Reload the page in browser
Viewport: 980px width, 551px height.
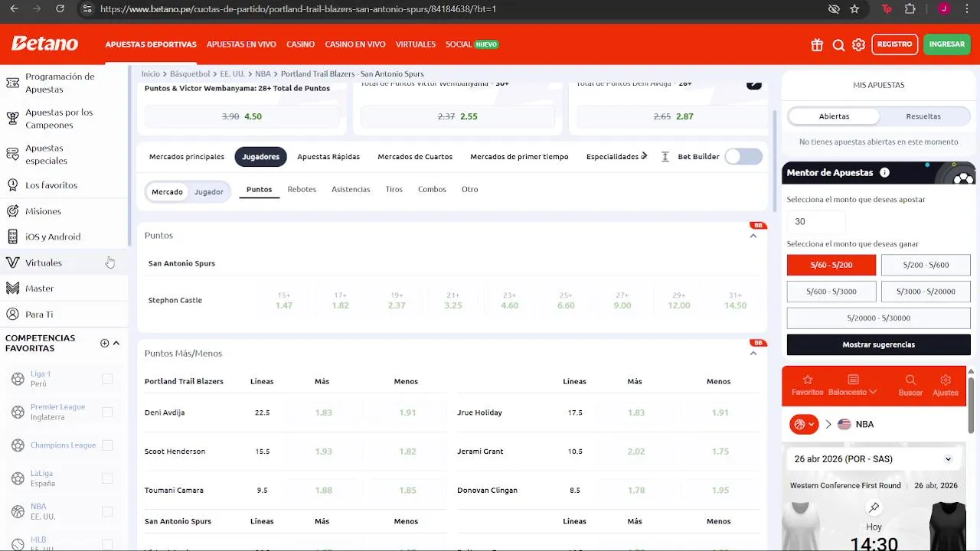coord(60,9)
